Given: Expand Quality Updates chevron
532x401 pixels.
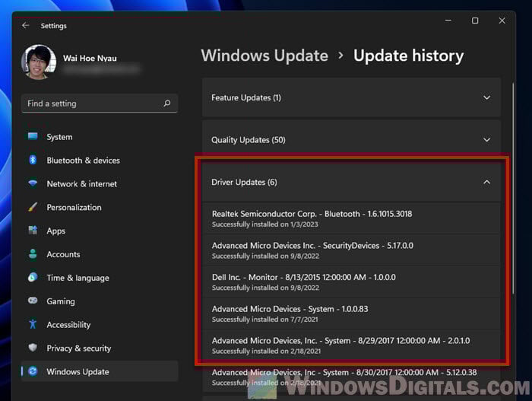Looking at the screenshot, I should (x=486, y=140).
